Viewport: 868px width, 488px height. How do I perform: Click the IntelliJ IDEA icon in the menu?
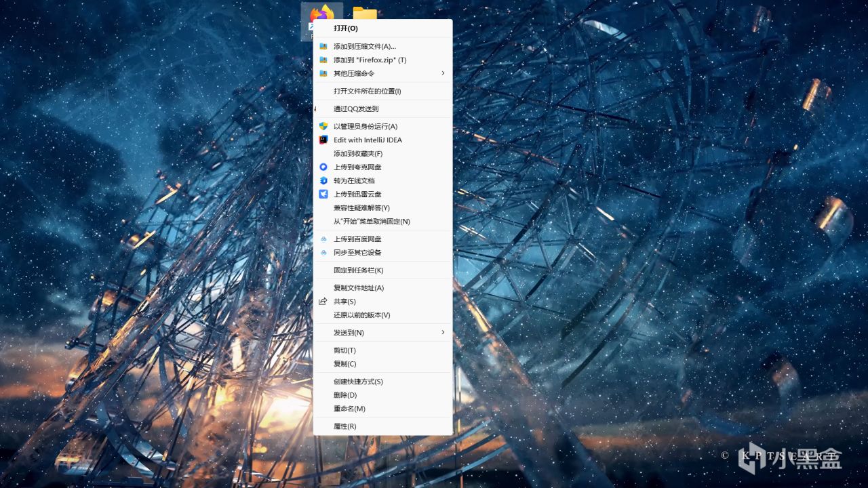tap(323, 140)
